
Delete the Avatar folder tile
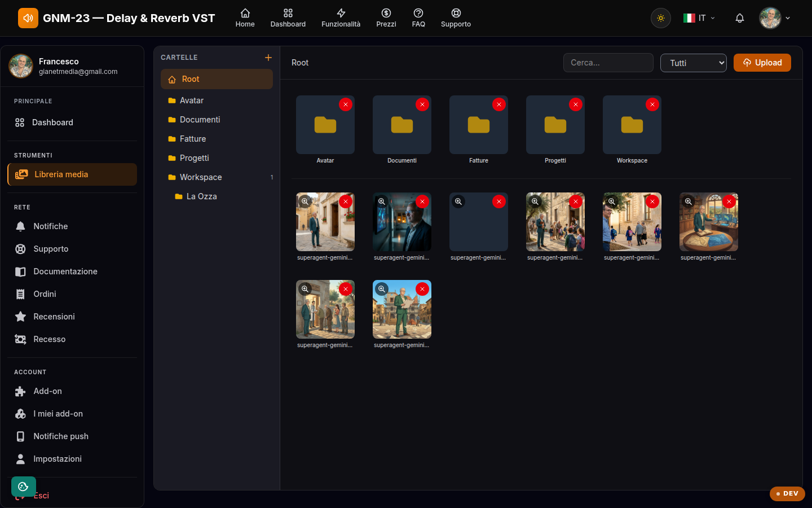(346, 104)
